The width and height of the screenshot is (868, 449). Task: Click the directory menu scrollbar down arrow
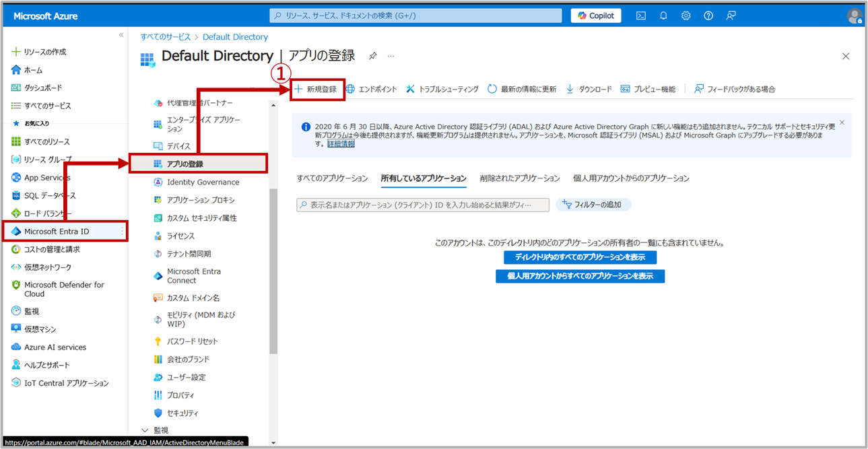273,442
